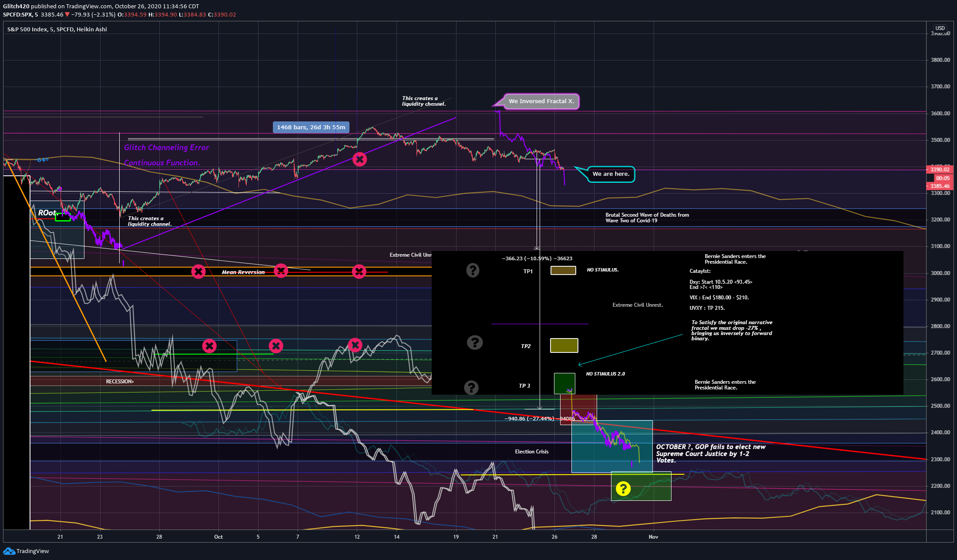Screen dimensions: 957x560
Task: Click the "-366.23 (-10.59%)" measurement label
Action: point(537,258)
